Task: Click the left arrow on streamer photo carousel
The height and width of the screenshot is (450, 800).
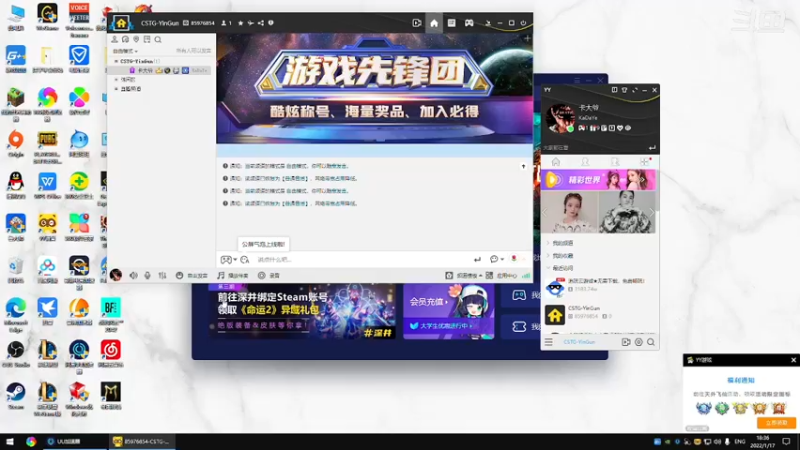Action: pyautogui.click(x=545, y=212)
